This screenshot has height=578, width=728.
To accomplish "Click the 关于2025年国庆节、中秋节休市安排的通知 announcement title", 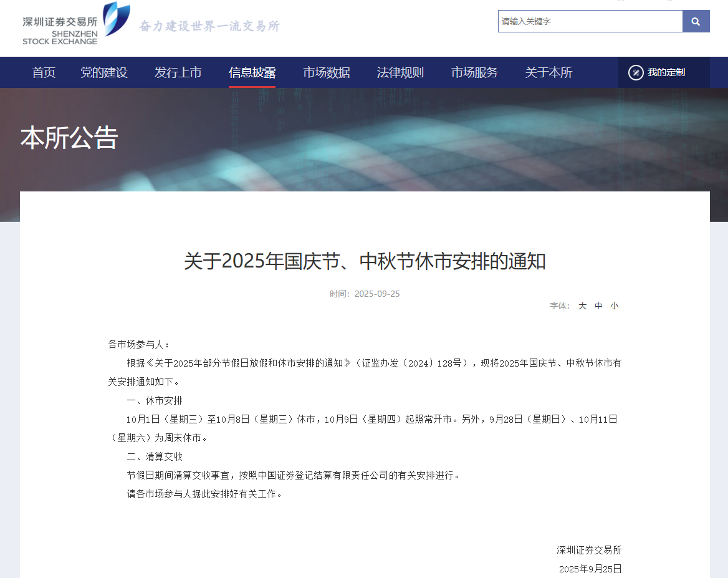I will tap(365, 261).
